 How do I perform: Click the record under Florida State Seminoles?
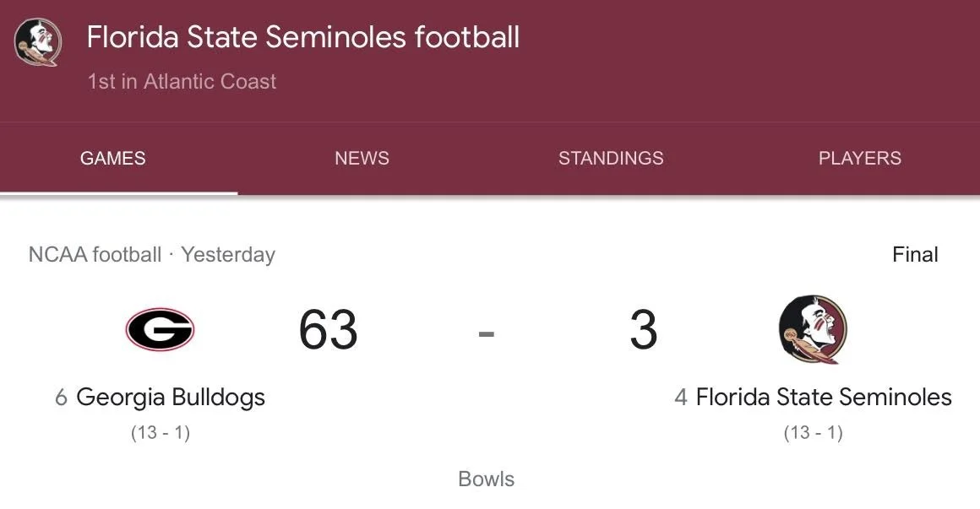813,433
